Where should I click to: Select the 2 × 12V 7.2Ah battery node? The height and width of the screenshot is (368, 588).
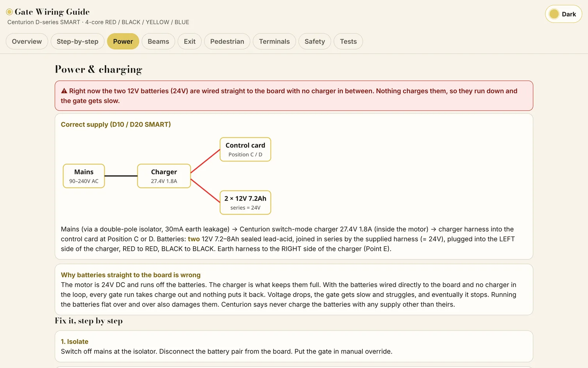pos(245,202)
